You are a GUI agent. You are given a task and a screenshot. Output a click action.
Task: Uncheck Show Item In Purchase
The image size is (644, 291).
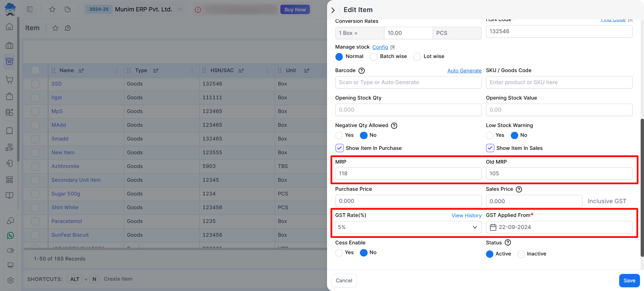click(339, 148)
